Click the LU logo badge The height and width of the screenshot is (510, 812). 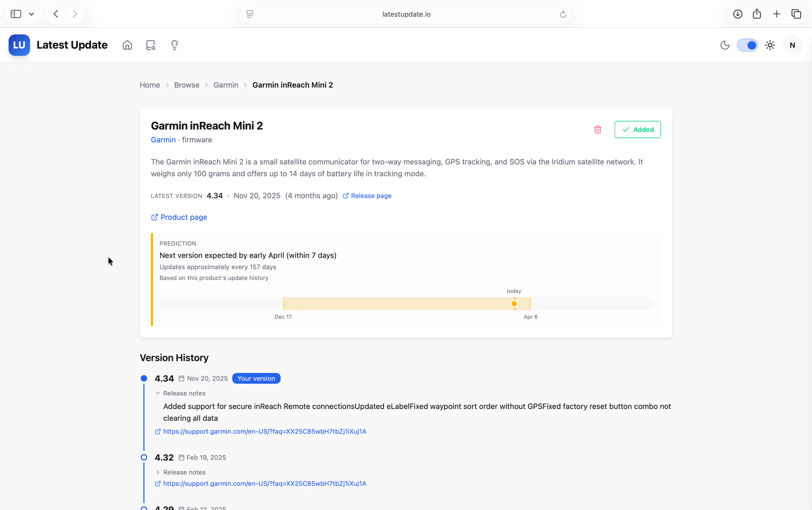[x=19, y=45]
